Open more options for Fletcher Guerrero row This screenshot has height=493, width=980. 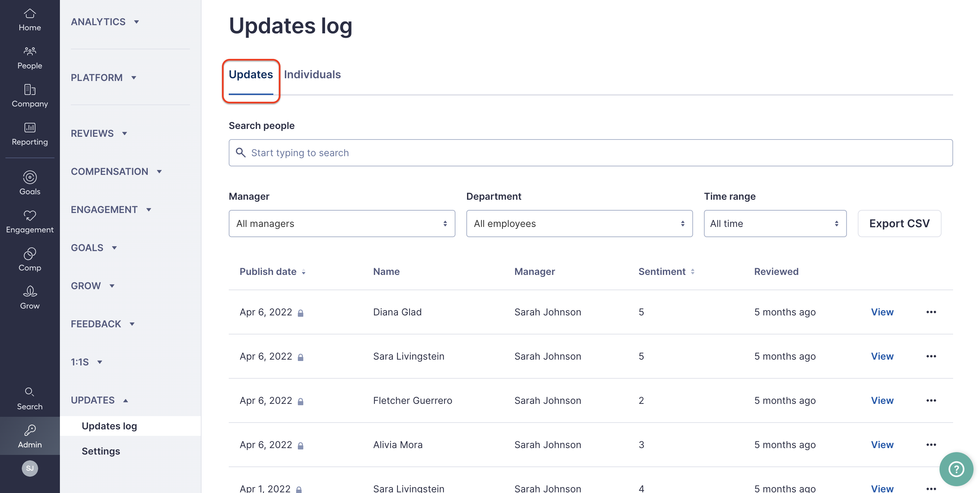click(931, 401)
